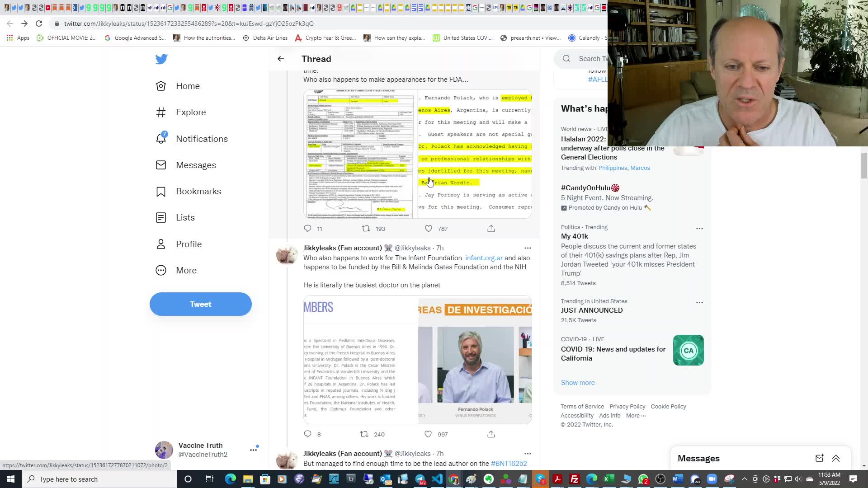Open the Accessibility footer link
Viewport: 868px width, 488px height.
pos(577,416)
